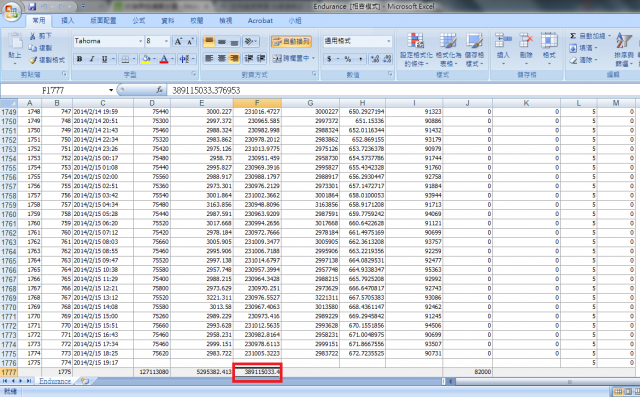Expand the font color dropdown arrow

point(172,59)
